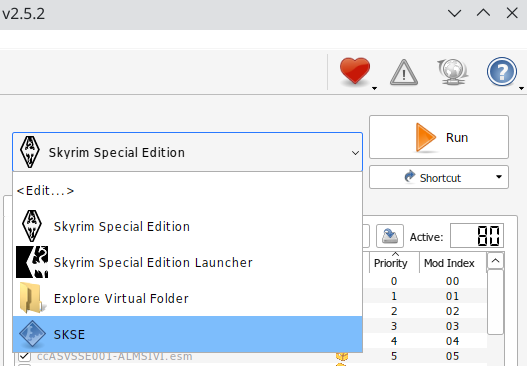The width and height of the screenshot is (527, 366).
Task: Expand the Shortcut dropdown arrow
Action: 499,177
